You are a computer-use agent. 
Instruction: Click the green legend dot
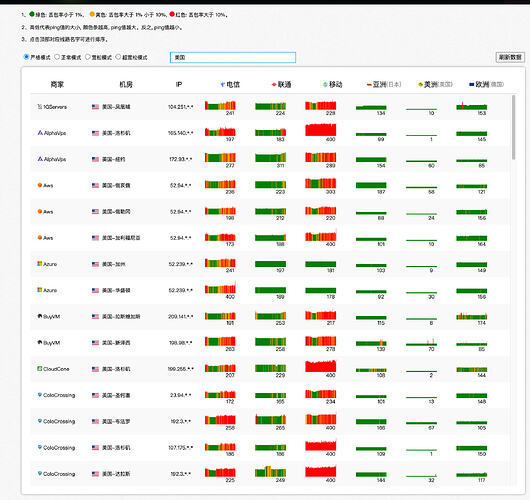point(32,14)
